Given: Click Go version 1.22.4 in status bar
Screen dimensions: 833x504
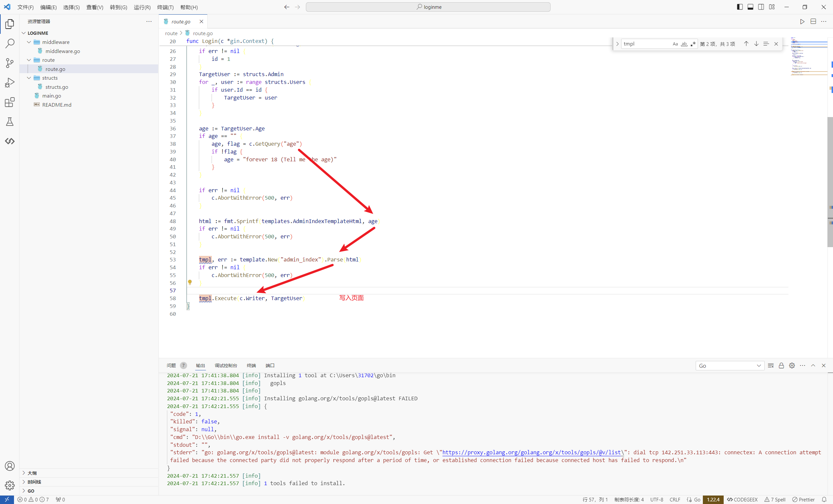Looking at the screenshot, I should coord(713,499).
